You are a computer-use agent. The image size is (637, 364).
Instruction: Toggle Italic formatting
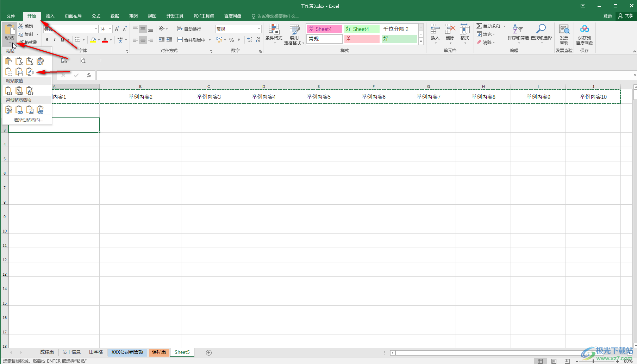click(x=55, y=40)
